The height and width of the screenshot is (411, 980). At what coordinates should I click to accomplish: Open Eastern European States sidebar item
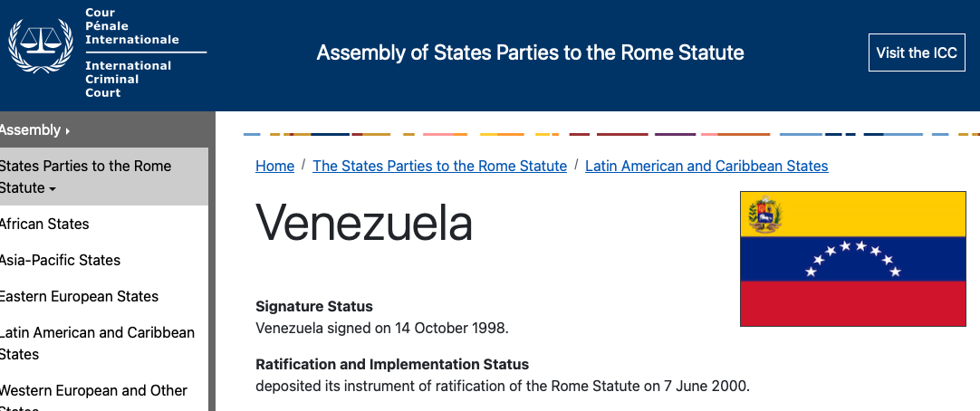pos(79,296)
